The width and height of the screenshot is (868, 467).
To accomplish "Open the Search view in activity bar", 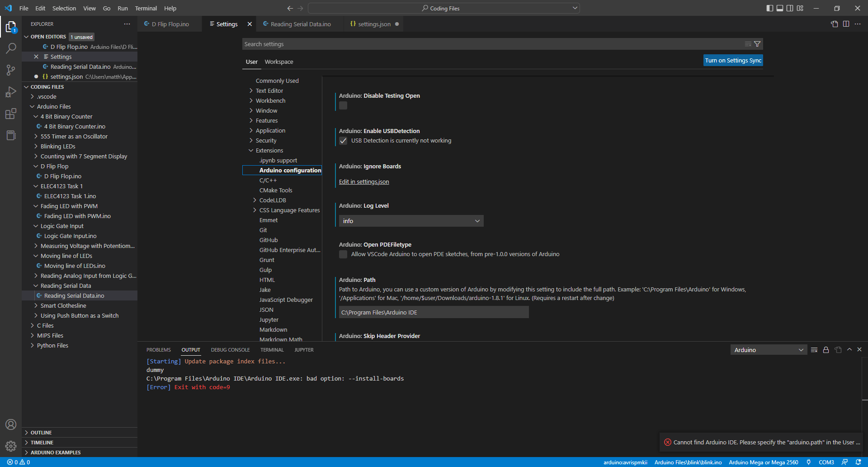I will 11,48.
